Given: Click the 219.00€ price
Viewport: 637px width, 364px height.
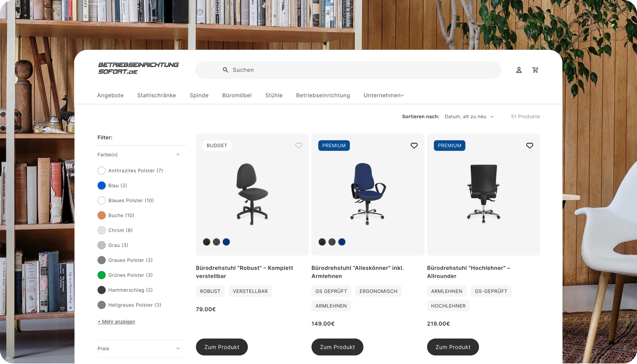Looking at the screenshot, I should click(438, 324).
